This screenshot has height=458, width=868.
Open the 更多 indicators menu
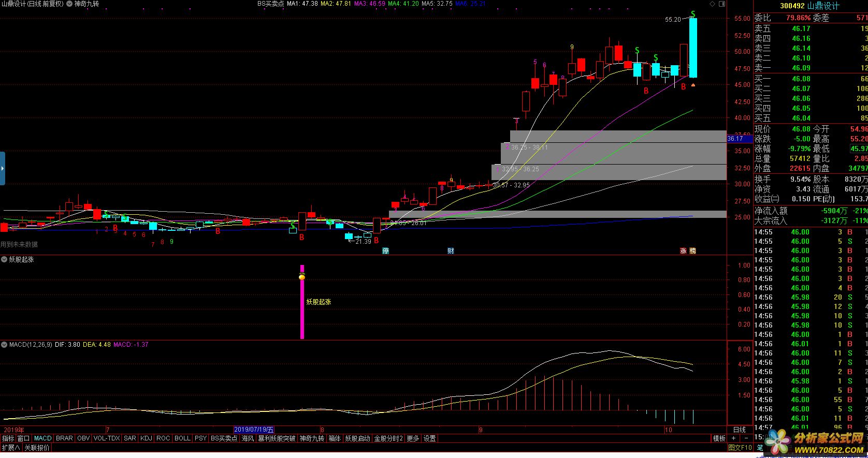413,438
